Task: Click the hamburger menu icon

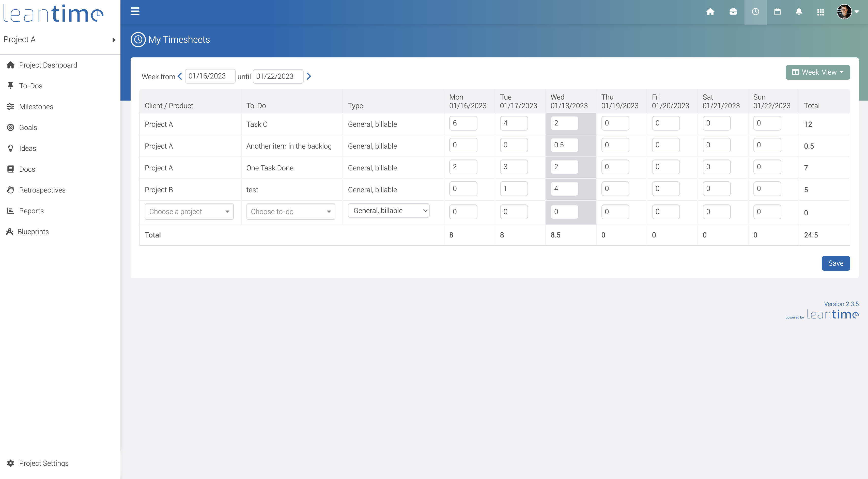Action: [135, 11]
